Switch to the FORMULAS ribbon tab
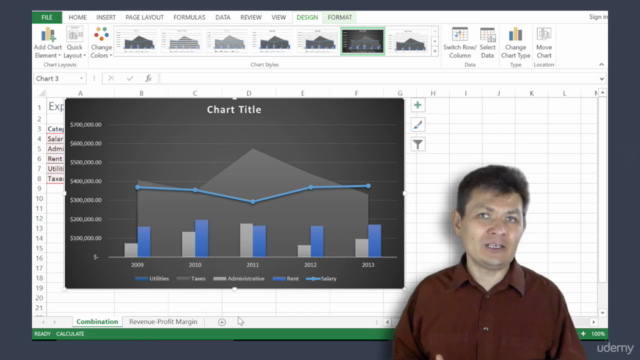The image size is (640, 360). [x=189, y=17]
